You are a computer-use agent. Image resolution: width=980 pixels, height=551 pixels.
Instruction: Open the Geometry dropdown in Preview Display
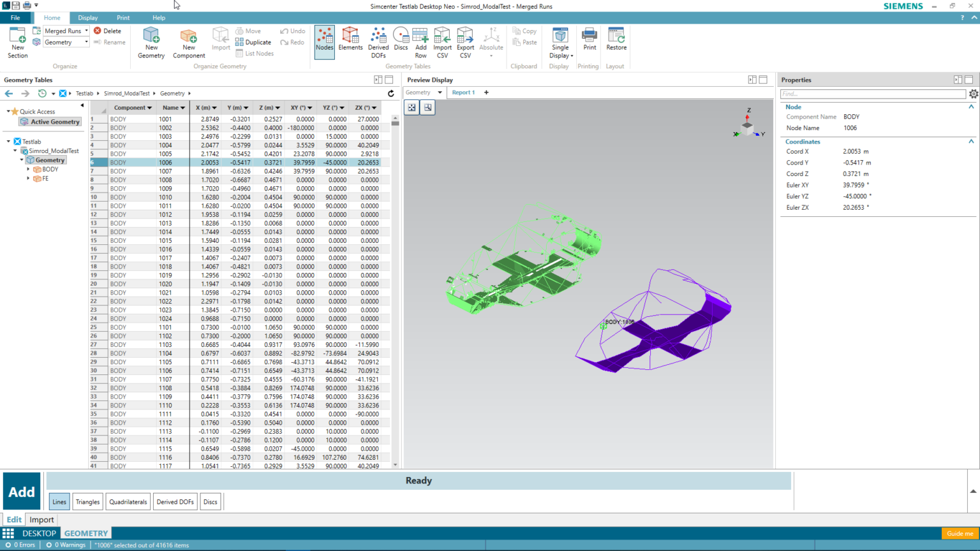point(423,92)
